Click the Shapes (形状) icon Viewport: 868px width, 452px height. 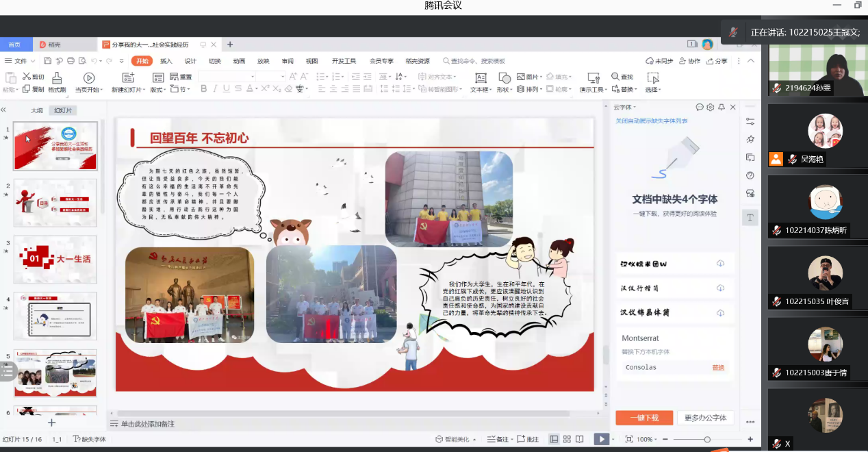(505, 78)
